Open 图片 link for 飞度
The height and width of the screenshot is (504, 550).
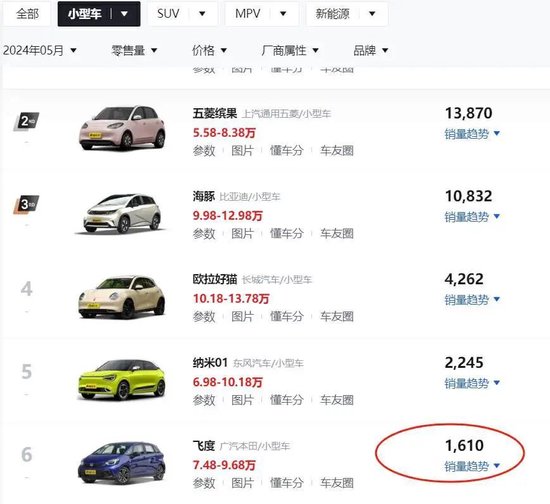242,483
